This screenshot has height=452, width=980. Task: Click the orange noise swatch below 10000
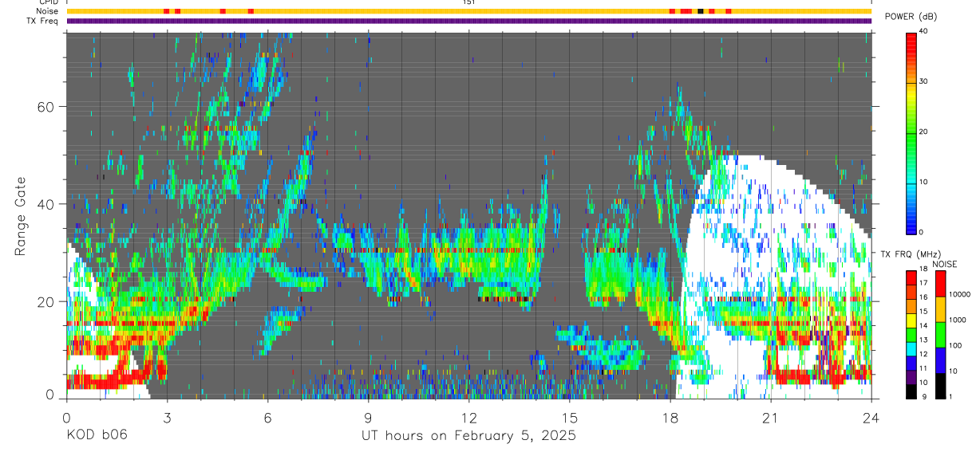coord(940,309)
